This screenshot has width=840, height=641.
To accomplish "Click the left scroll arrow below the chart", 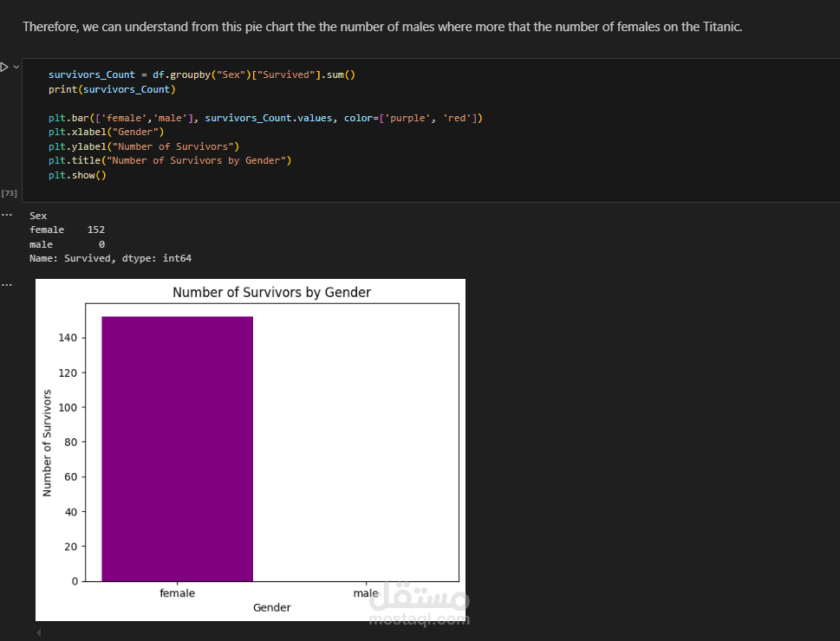I will [x=38, y=633].
